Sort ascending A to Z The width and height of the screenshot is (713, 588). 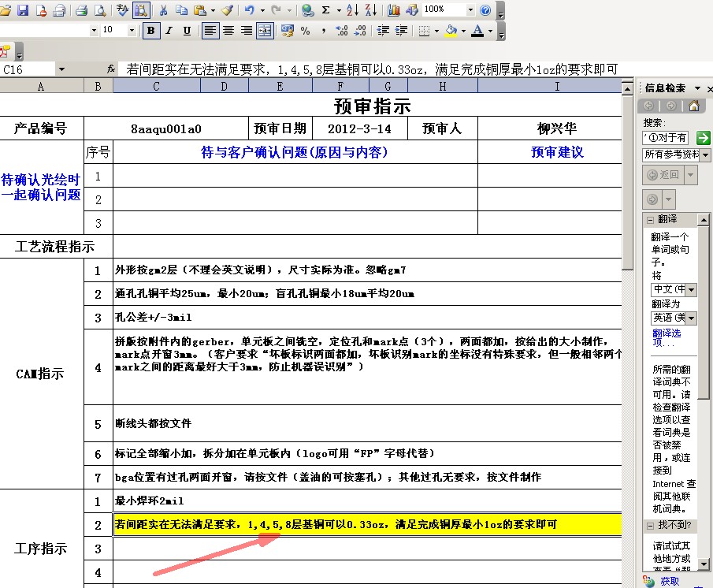point(353,10)
